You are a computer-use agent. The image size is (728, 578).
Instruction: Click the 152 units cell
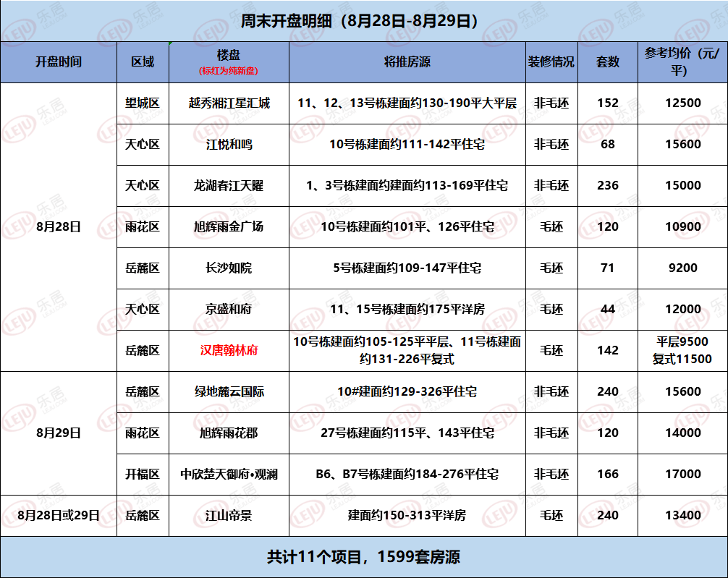[x=608, y=103]
